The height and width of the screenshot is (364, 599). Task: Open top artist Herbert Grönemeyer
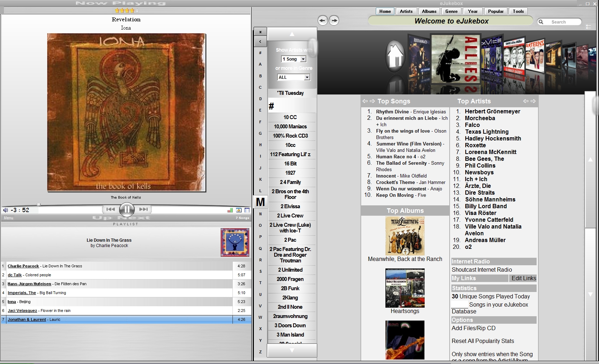(492, 112)
